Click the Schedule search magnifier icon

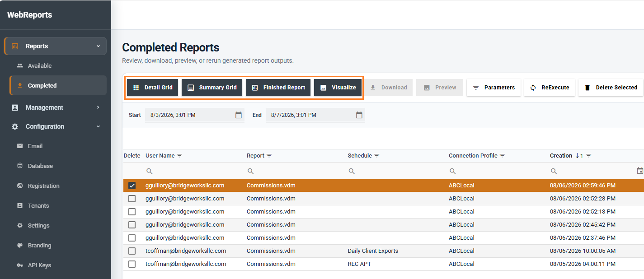pos(352,171)
